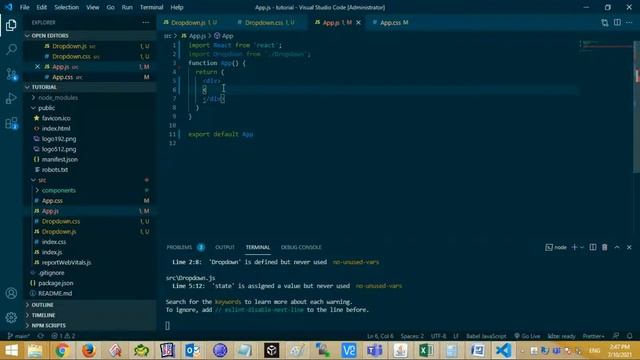The height and width of the screenshot is (360, 640).
Task: Click the open changes icon in editor toolbar
Action: 604,22
